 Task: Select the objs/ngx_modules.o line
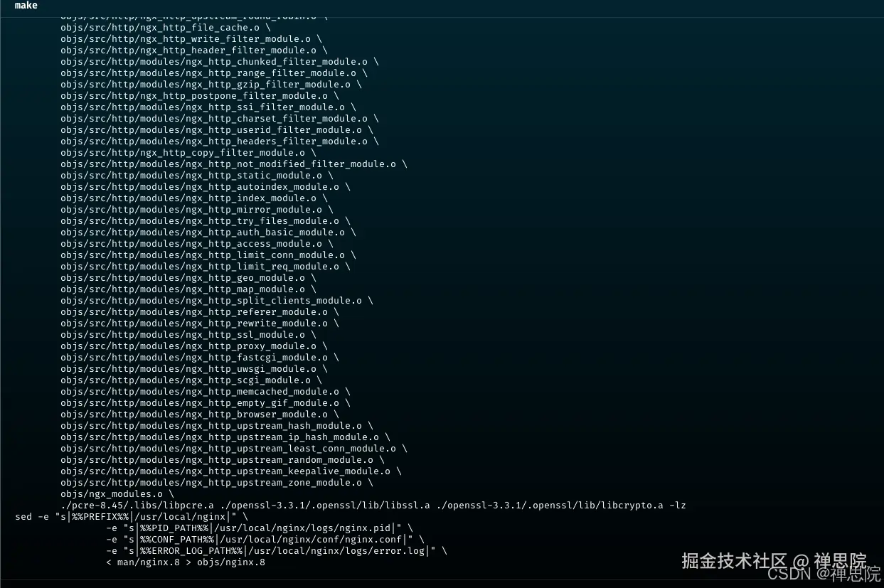(x=117, y=494)
